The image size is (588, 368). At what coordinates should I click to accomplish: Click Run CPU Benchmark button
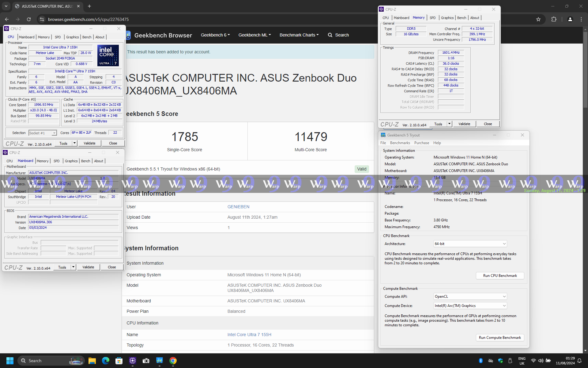(x=500, y=276)
